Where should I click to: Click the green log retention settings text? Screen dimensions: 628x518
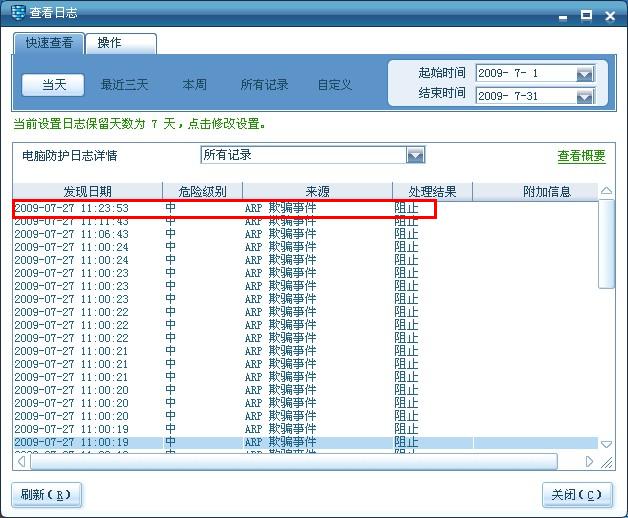point(139,124)
